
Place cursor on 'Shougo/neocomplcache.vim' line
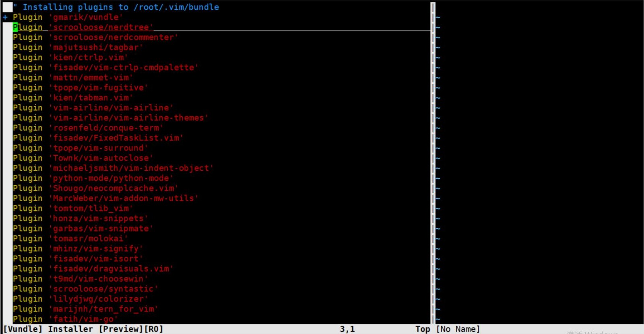pos(95,188)
